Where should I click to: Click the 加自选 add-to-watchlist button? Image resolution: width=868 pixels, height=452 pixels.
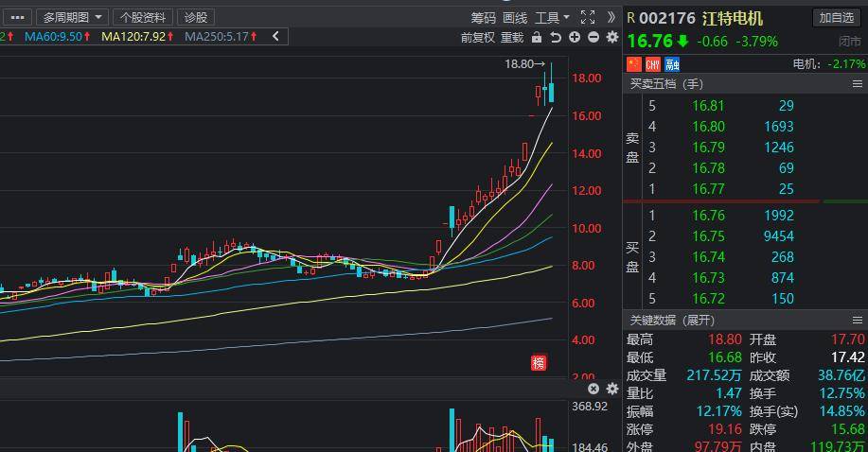(x=837, y=18)
